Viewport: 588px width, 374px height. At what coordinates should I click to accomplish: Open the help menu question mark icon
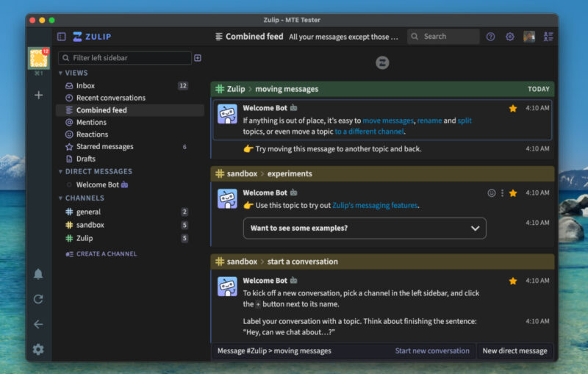(x=490, y=37)
